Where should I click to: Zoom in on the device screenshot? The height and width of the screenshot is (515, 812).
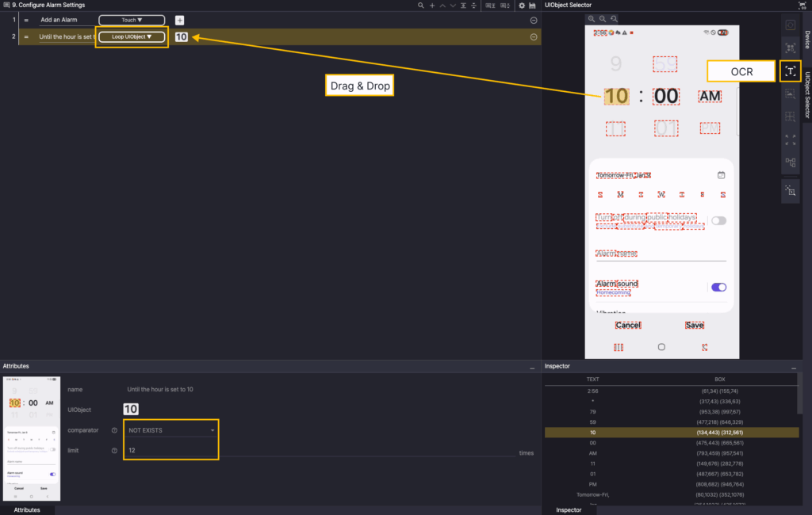tap(592, 19)
